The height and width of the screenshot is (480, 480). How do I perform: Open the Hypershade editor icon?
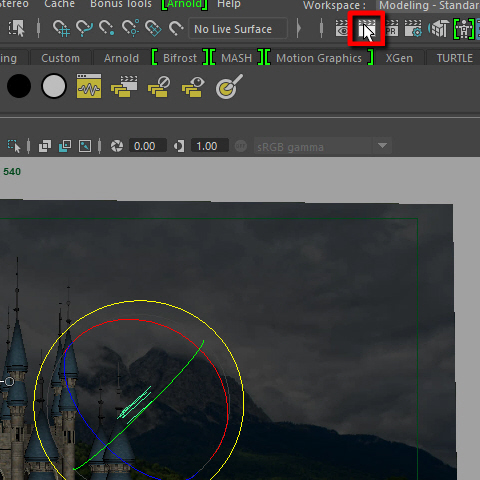438,29
